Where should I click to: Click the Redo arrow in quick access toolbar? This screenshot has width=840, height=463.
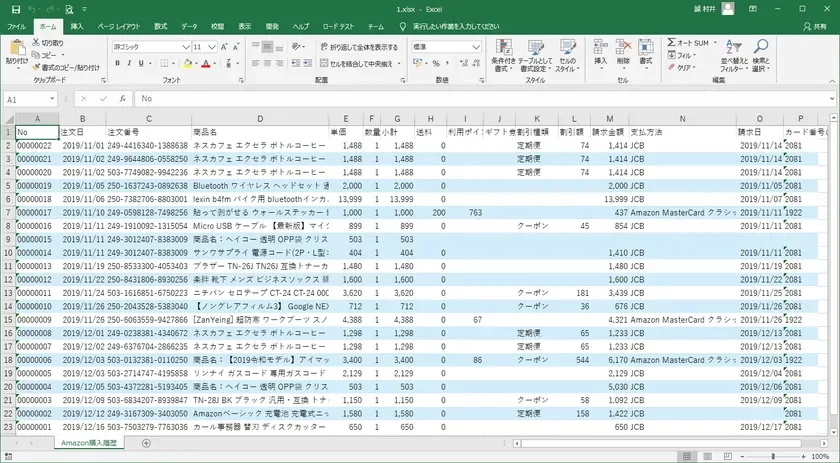pos(50,9)
